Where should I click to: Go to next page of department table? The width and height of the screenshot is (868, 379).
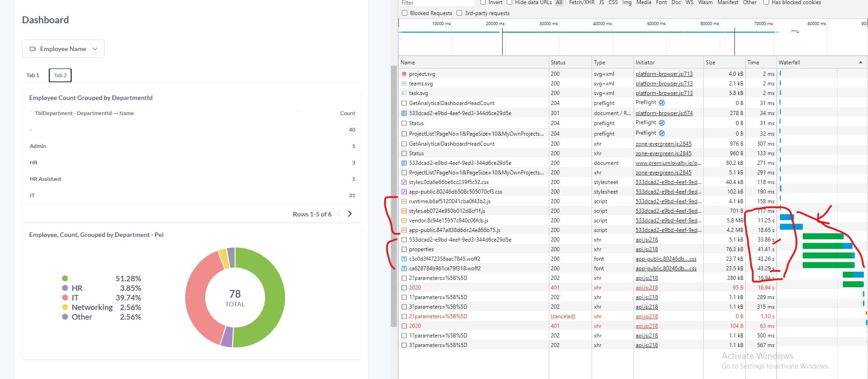coord(350,214)
